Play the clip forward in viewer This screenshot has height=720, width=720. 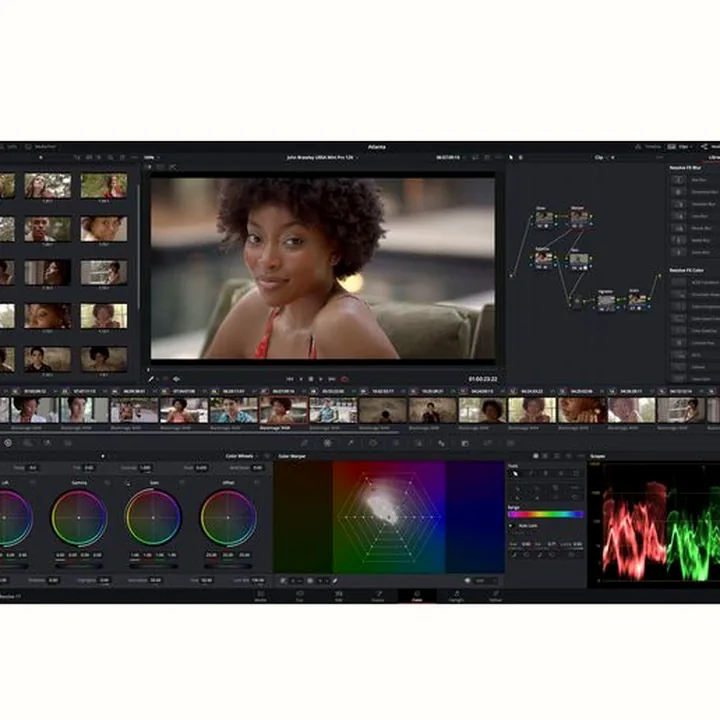tap(321, 379)
